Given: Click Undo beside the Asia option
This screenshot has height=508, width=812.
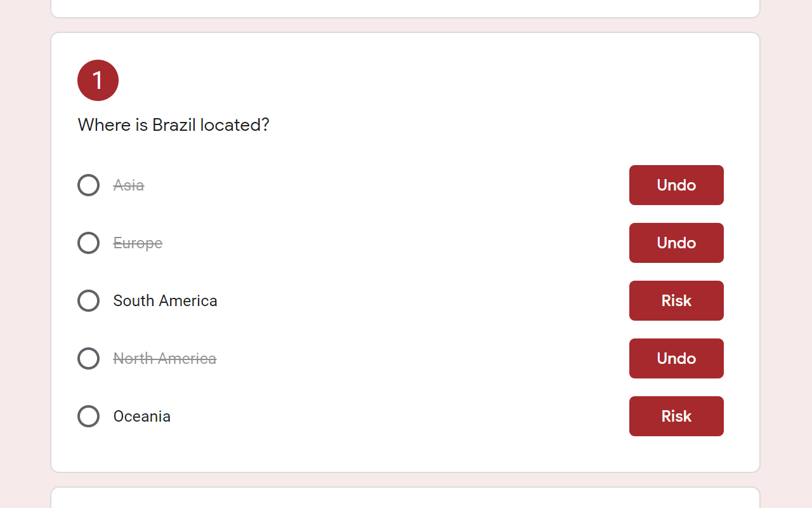Looking at the screenshot, I should click(676, 185).
